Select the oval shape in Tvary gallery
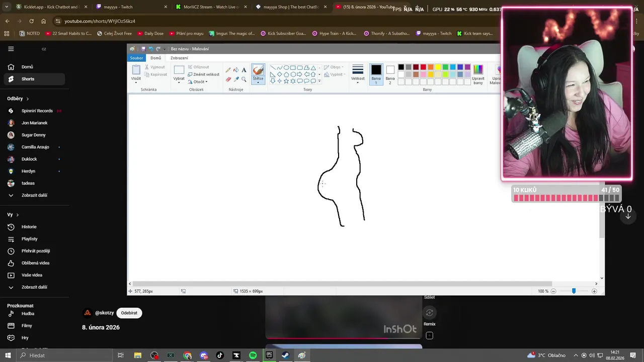The image size is (644, 362). coord(286,68)
